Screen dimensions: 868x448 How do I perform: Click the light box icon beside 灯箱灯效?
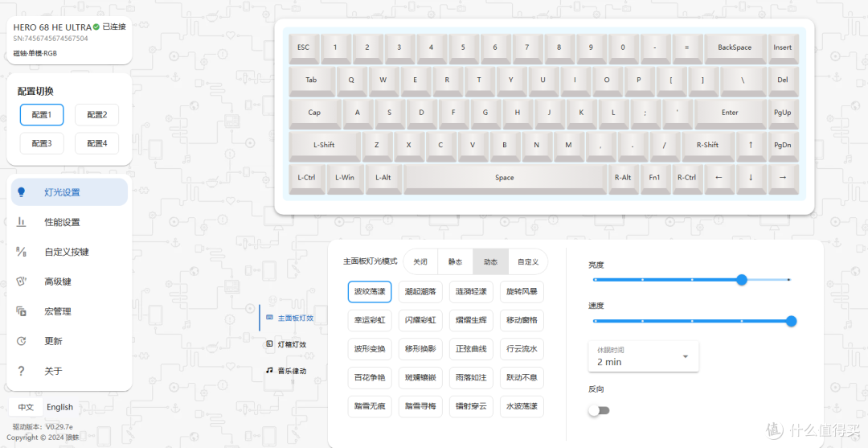tap(269, 344)
